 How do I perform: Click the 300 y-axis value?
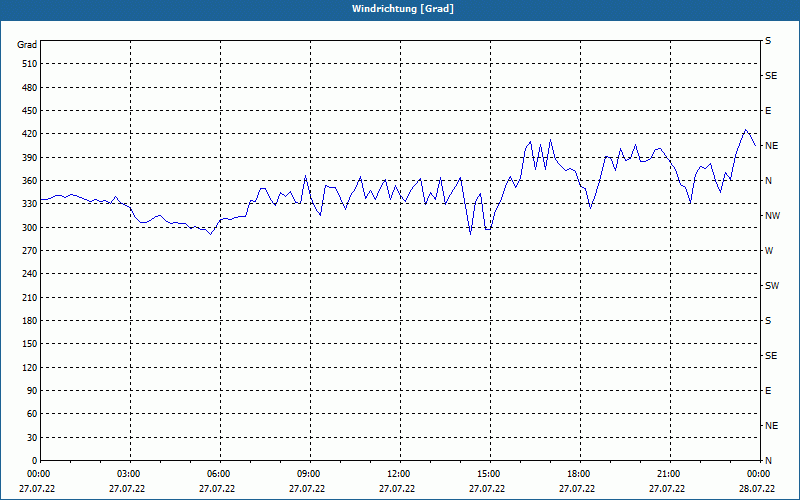point(30,228)
